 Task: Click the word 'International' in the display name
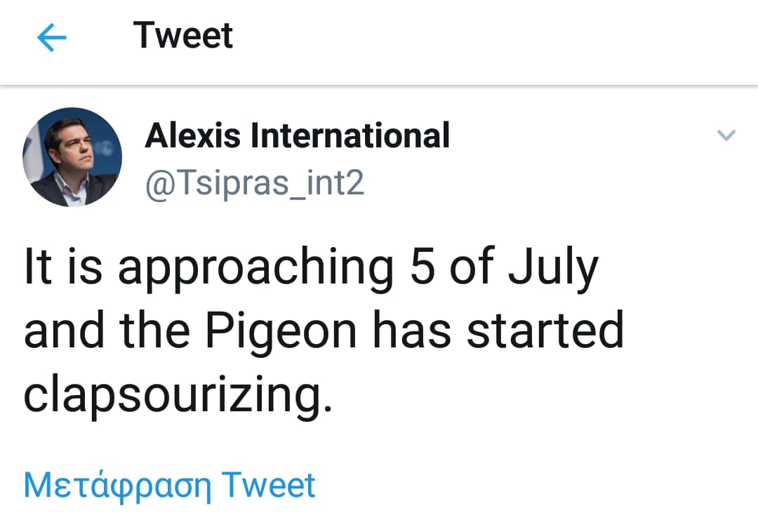tap(350, 135)
